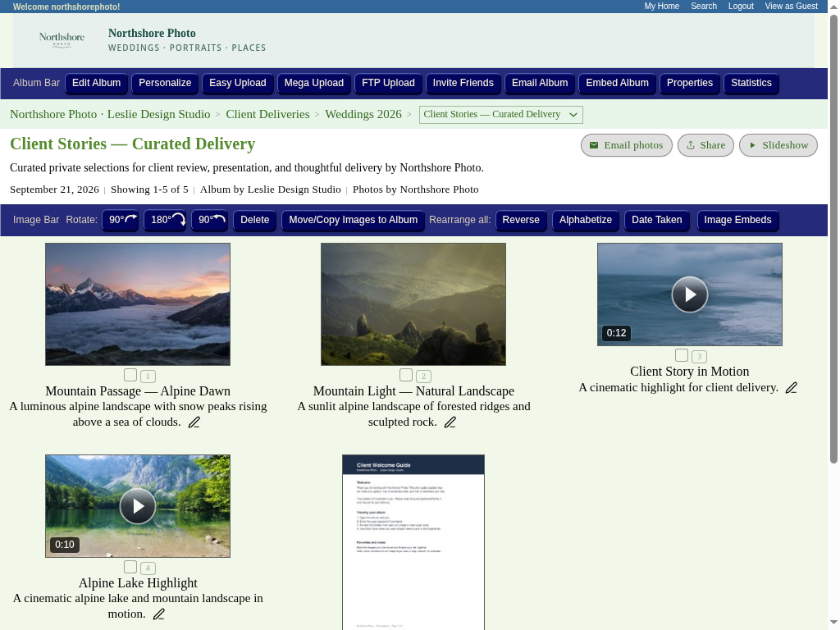Viewport: 840px width, 630px height.
Task: Tick the Alpine Lake Highlight checkbox
Action: pos(130,566)
